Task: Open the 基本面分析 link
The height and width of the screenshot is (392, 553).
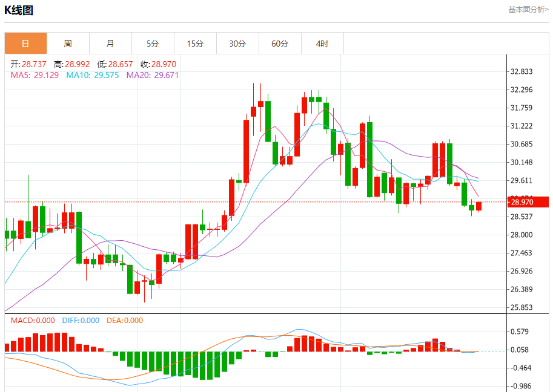Action: [528, 10]
